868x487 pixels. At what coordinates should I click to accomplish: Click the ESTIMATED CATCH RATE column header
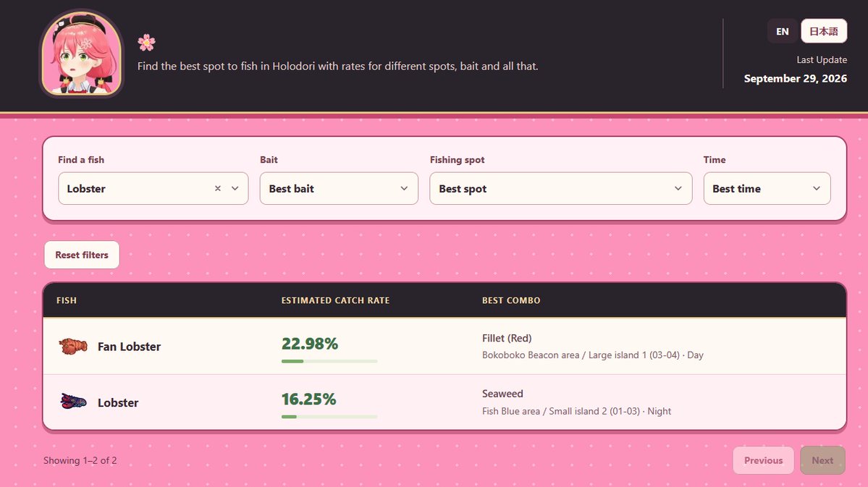coord(335,300)
